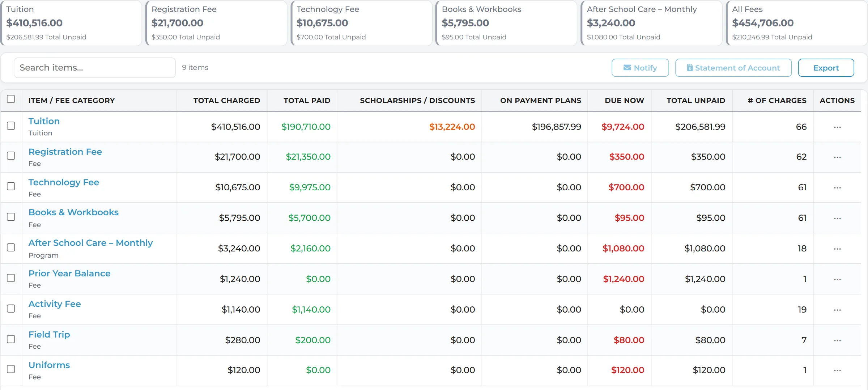Click the 9 items count label
The image size is (868, 390).
[195, 68]
